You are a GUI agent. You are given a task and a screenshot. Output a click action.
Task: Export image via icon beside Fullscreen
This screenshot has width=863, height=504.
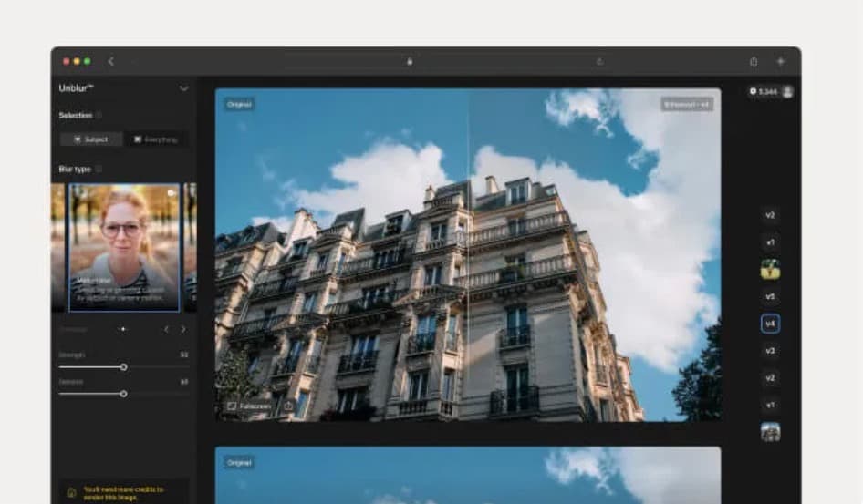(288, 406)
